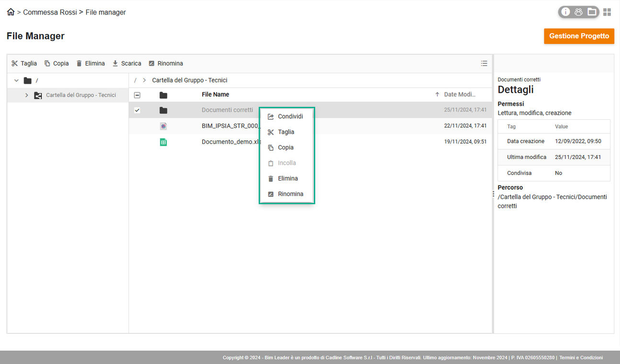Click the details panel splitter handle

pos(493,194)
